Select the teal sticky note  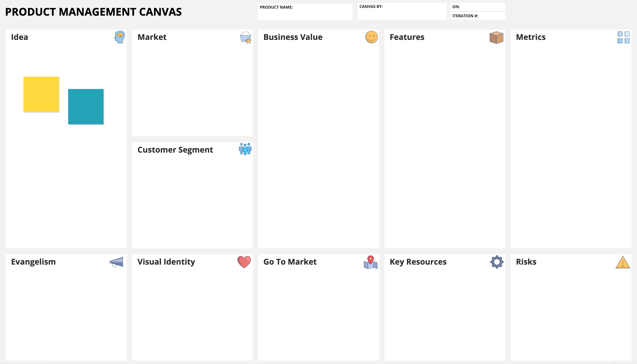click(x=86, y=107)
